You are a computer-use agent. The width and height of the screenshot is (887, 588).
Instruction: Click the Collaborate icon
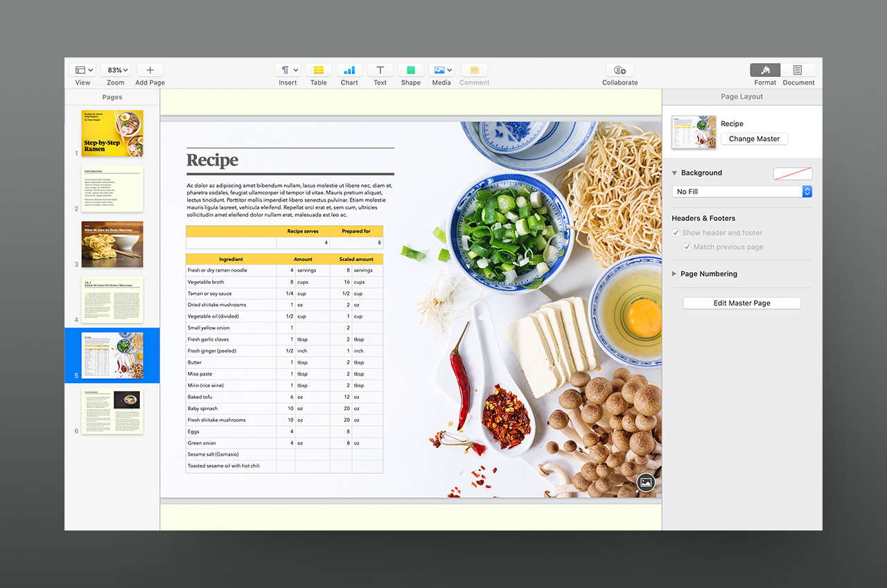click(x=620, y=70)
